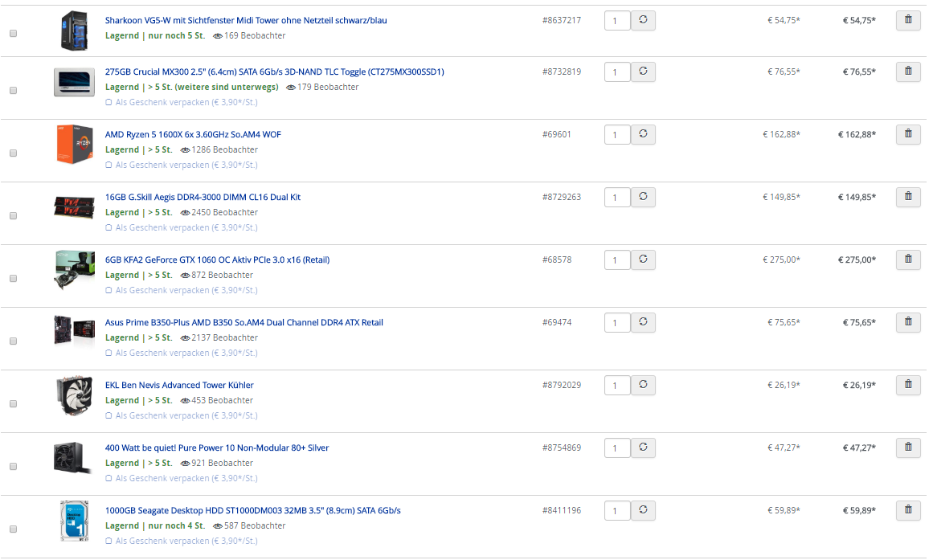Delete Seagate Desktop HDD from cart
929x560 pixels.
(x=908, y=511)
